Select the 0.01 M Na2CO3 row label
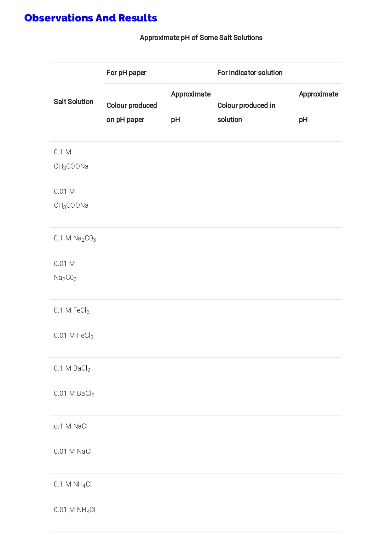392x553 pixels. pos(65,271)
